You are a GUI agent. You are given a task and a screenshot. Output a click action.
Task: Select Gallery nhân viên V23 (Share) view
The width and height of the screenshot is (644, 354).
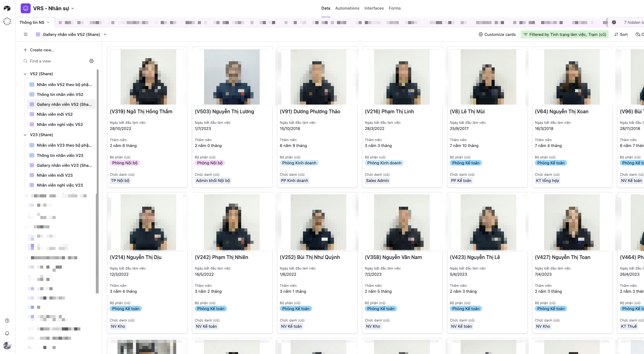pos(61,165)
